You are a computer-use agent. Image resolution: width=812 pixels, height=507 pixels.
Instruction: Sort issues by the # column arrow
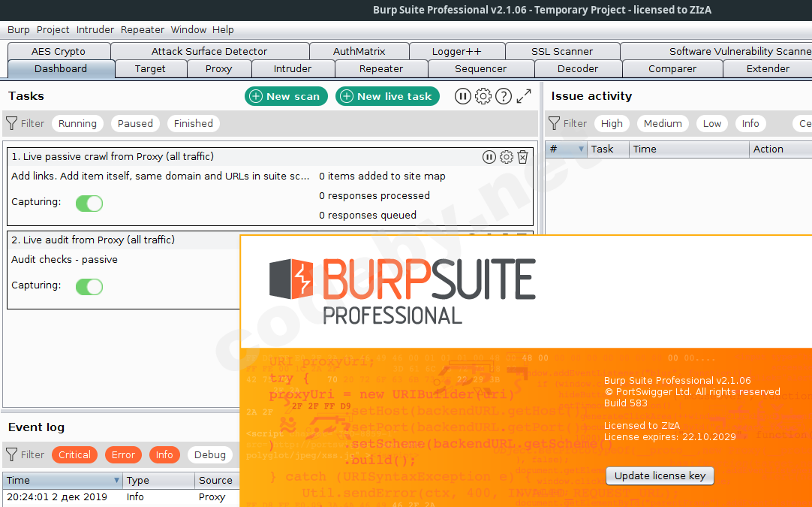tap(581, 149)
